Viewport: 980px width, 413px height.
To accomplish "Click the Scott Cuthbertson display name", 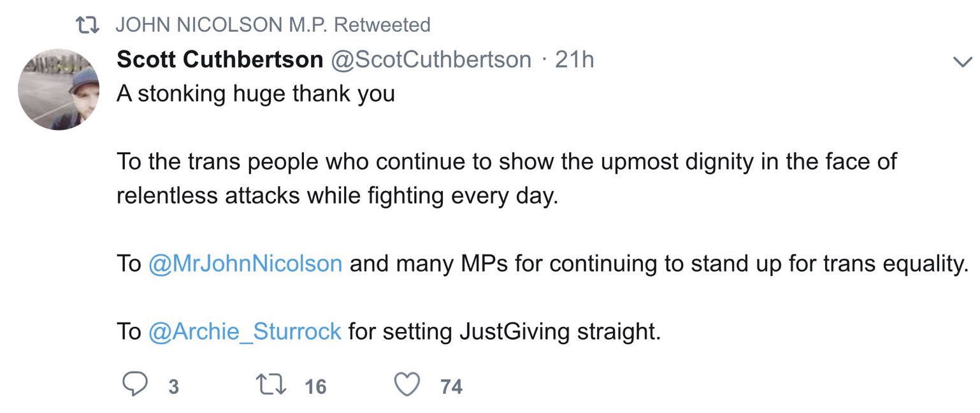I will click(x=220, y=60).
